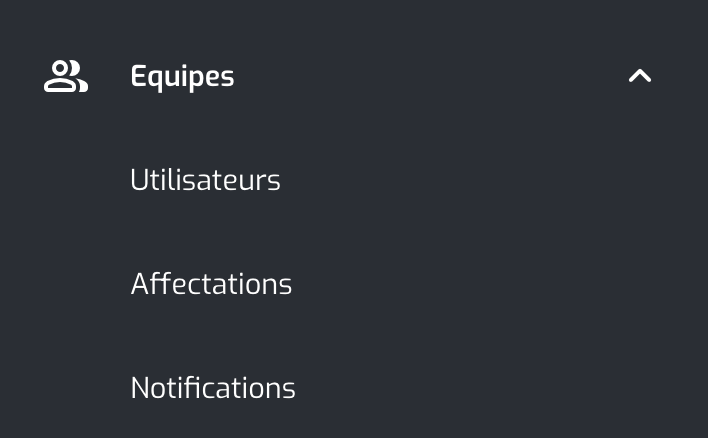This screenshot has width=708, height=438.
Task: Toggle the Equipes group header
Action: tap(354, 76)
